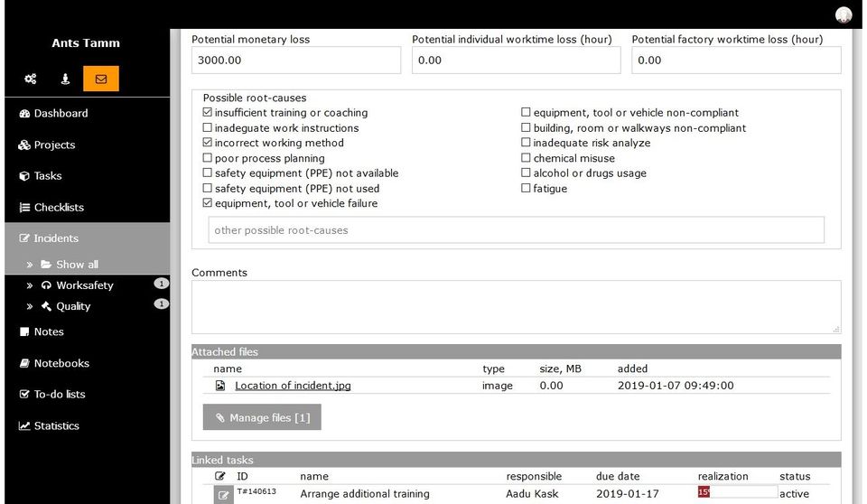This screenshot has width=867, height=504.
Task: Click the Manage files [1] button
Action: pos(262,417)
